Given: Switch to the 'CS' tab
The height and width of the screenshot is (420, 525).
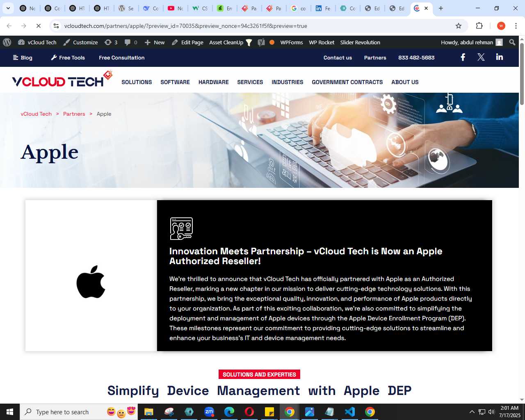Looking at the screenshot, I should click(x=200, y=8).
